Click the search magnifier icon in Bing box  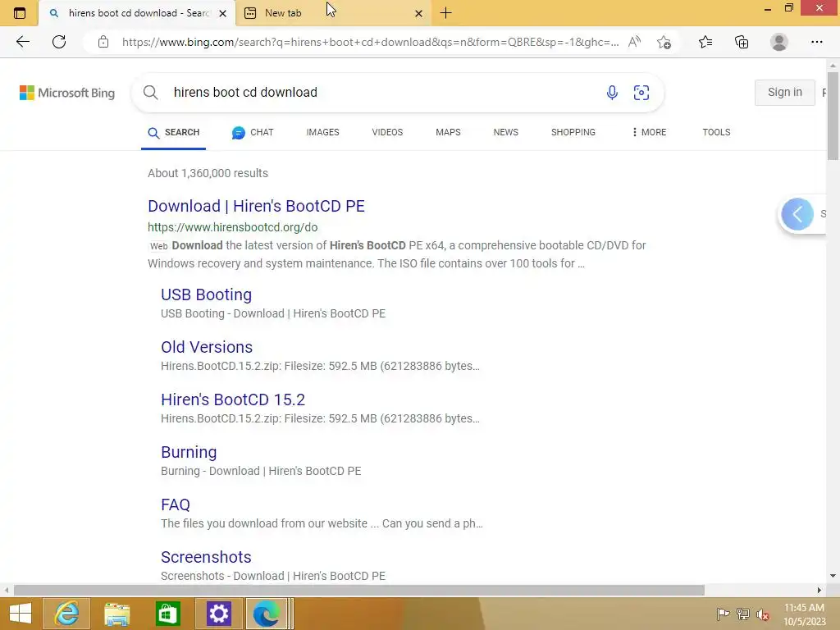151,92
